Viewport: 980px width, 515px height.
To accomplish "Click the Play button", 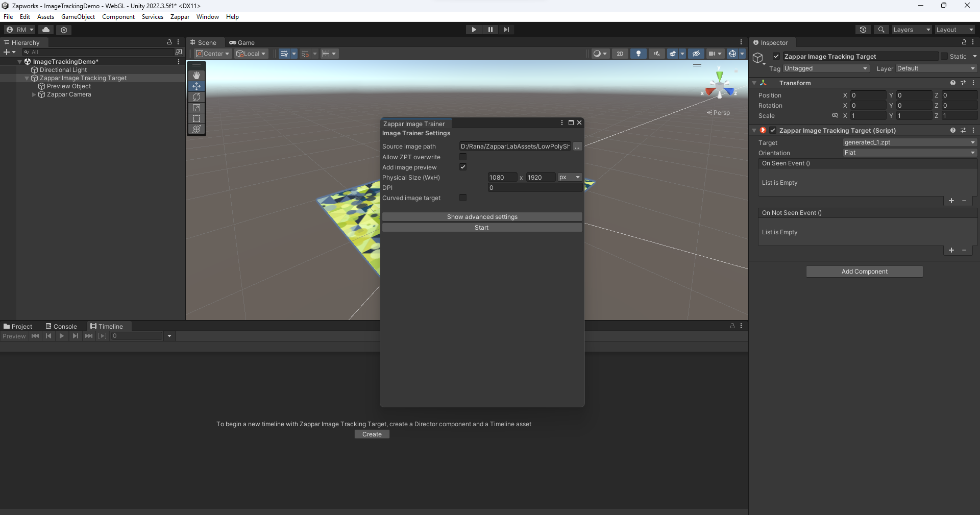I will 474,30.
